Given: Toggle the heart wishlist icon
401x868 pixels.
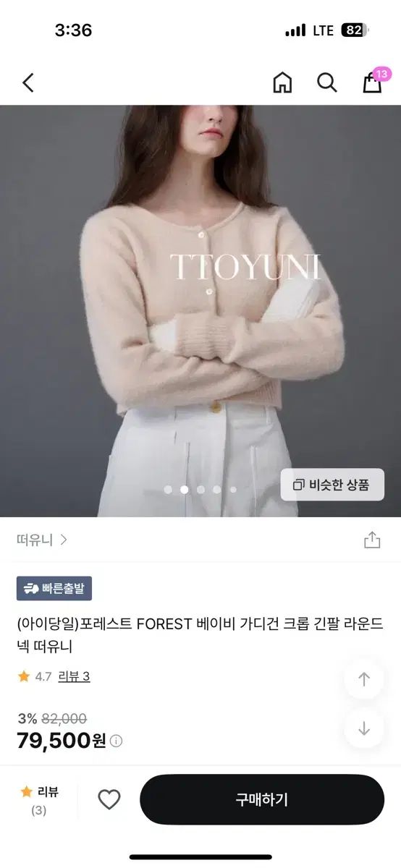Looking at the screenshot, I should 109,799.
